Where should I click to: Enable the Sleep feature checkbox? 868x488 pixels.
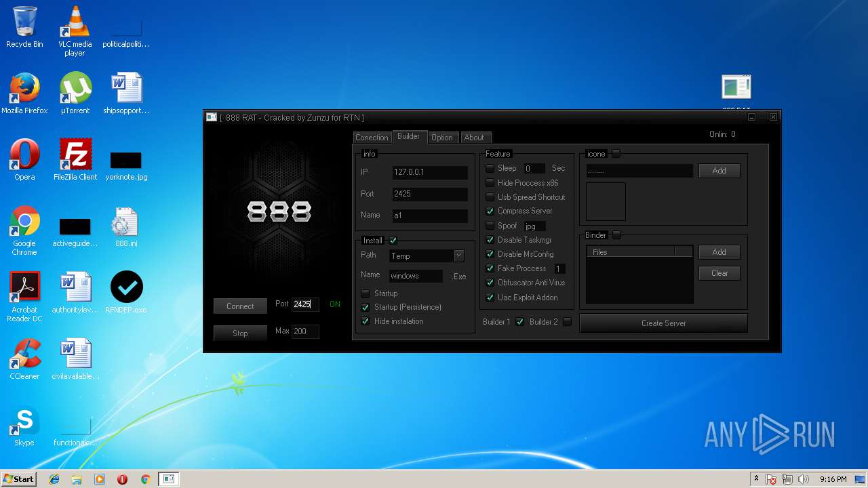tap(490, 168)
